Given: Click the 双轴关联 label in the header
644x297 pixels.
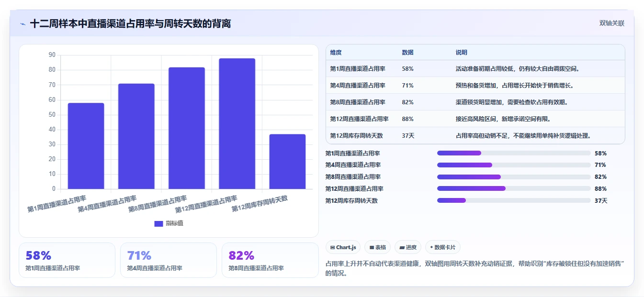Looking at the screenshot, I should [x=612, y=23].
